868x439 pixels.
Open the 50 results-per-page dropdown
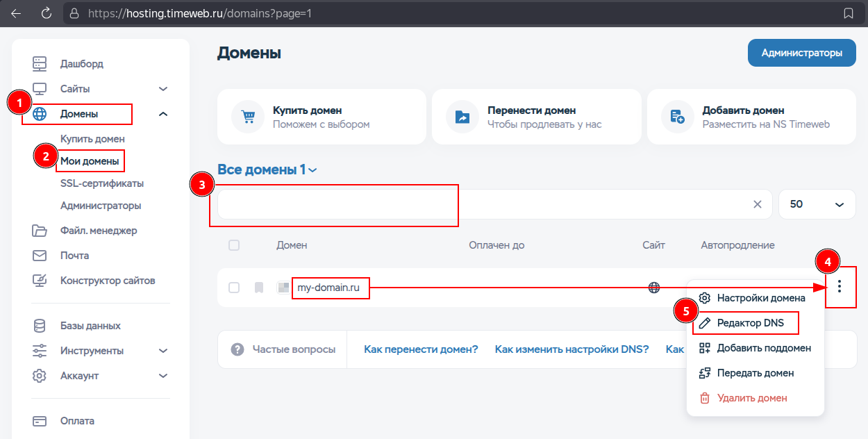tap(817, 204)
